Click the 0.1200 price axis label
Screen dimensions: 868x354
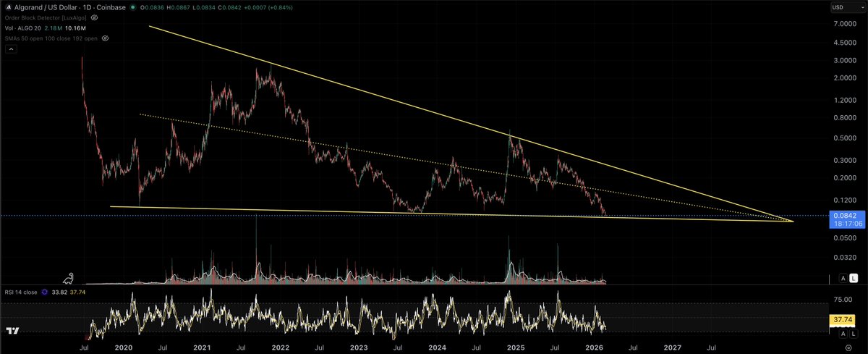pyautogui.click(x=845, y=200)
